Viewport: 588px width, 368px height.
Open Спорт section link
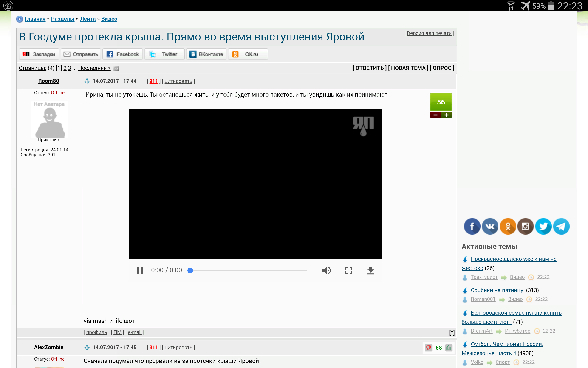[503, 362]
